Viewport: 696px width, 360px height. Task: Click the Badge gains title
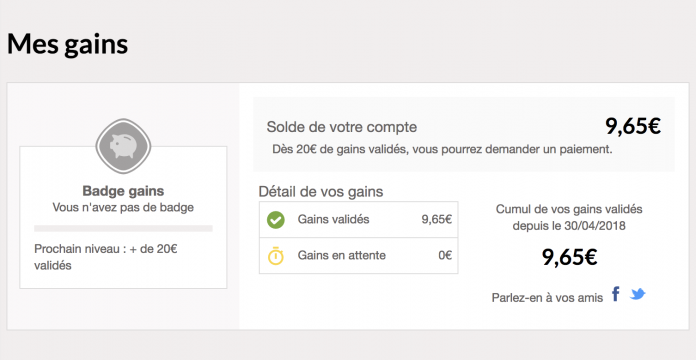point(123,191)
